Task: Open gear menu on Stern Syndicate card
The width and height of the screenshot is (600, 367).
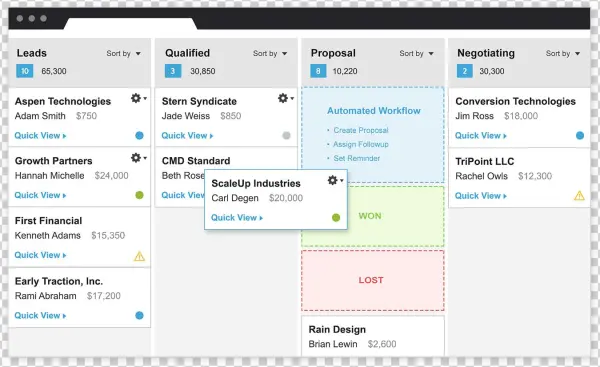Action: click(x=285, y=98)
